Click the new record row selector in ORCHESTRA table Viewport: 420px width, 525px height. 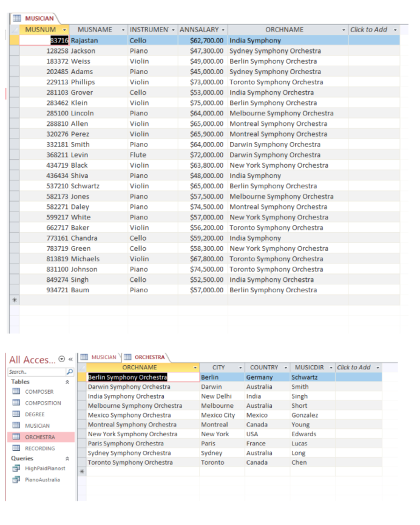[82, 472]
